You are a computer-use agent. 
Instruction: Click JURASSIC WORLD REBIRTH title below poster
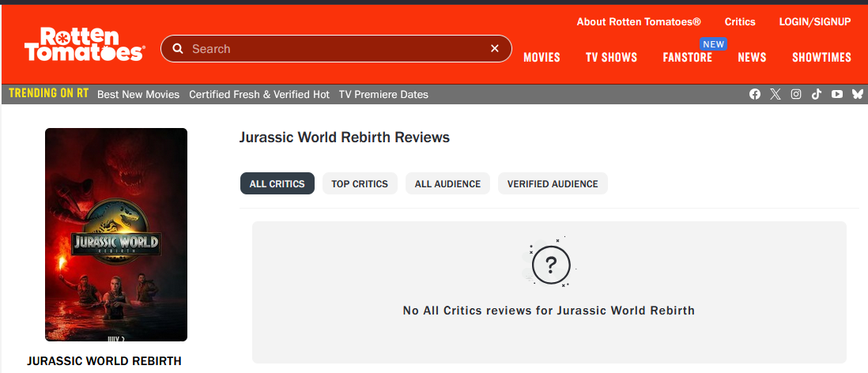click(x=104, y=361)
